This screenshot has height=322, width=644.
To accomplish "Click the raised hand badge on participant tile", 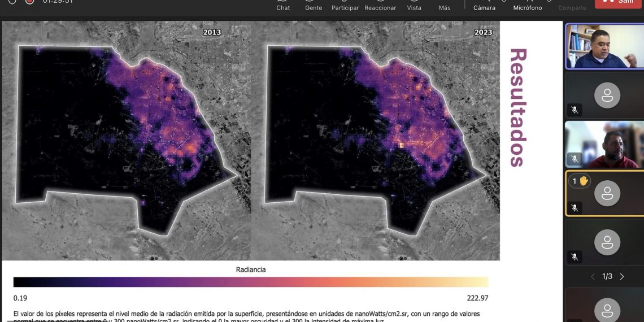I will coord(579,181).
